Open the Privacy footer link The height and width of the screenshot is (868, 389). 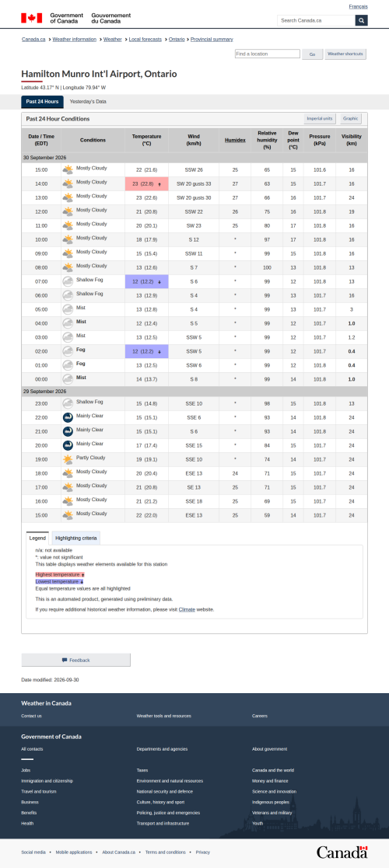(x=203, y=852)
